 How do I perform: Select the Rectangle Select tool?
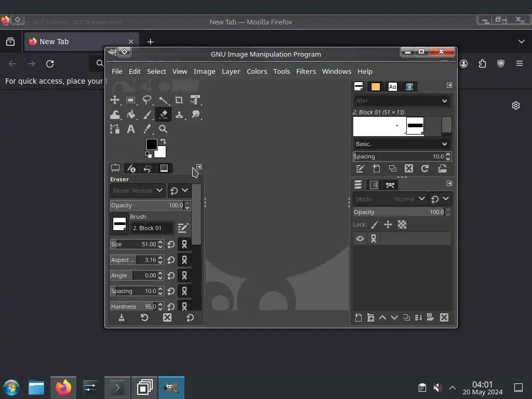pyautogui.click(x=130, y=100)
